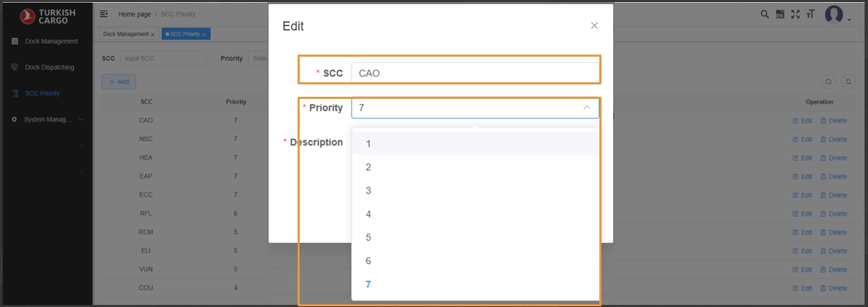Collapse sidebar using hamburger icon
868x307 pixels.
(x=104, y=14)
